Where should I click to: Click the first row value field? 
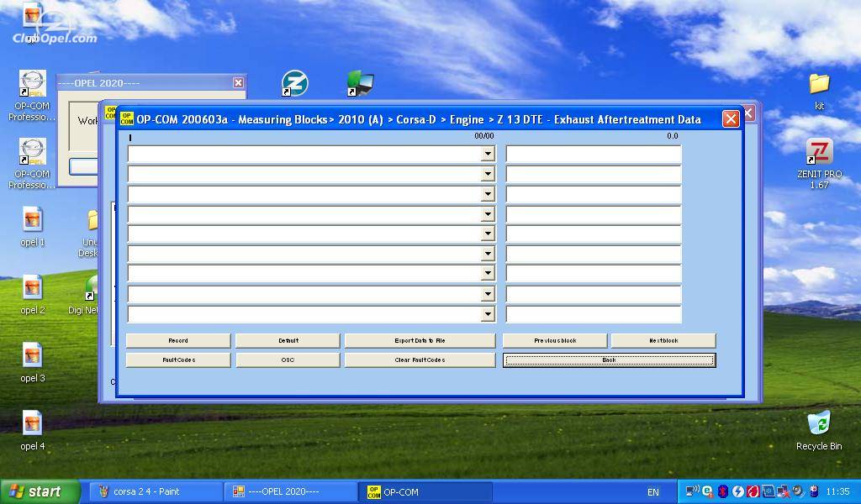point(594,154)
